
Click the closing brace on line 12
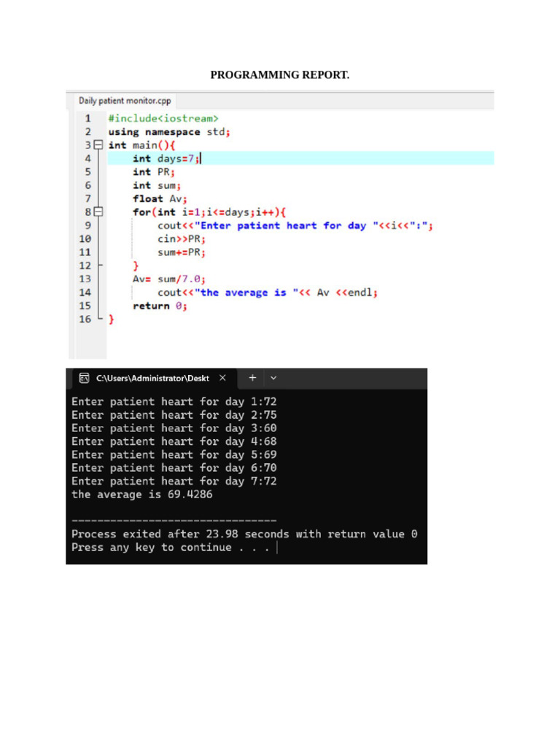pyautogui.click(x=136, y=266)
